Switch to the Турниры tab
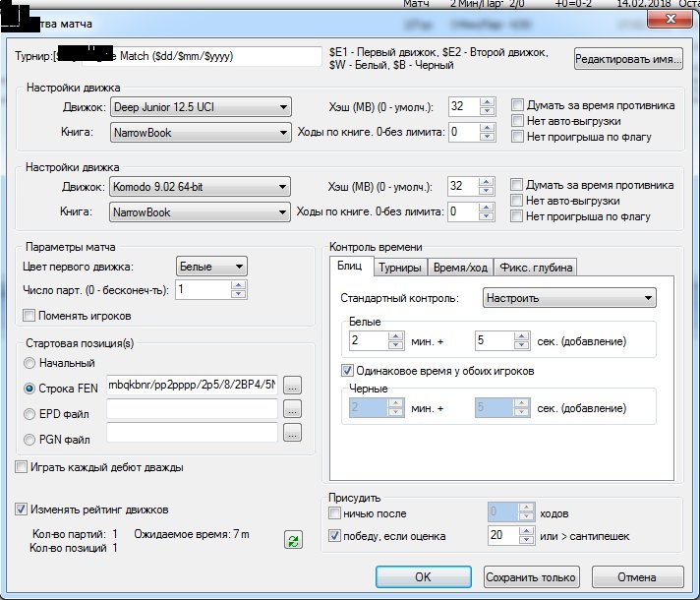The width and height of the screenshot is (700, 600). pyautogui.click(x=399, y=268)
